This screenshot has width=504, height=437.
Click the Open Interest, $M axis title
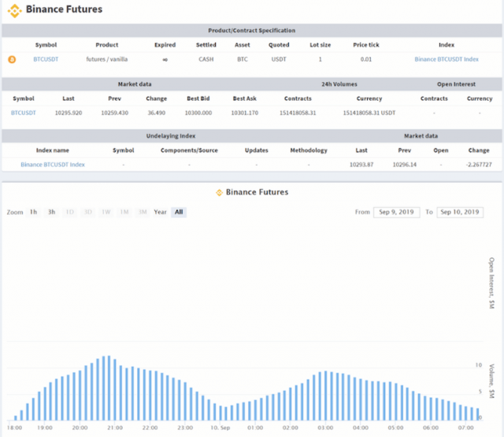491,283
